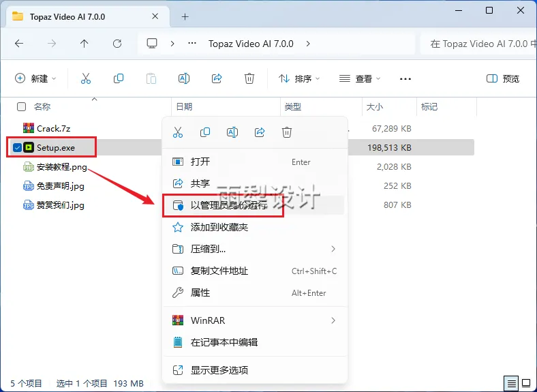Uncheck the Setup.exe selection checkbox
The image size is (537, 392).
[17, 148]
